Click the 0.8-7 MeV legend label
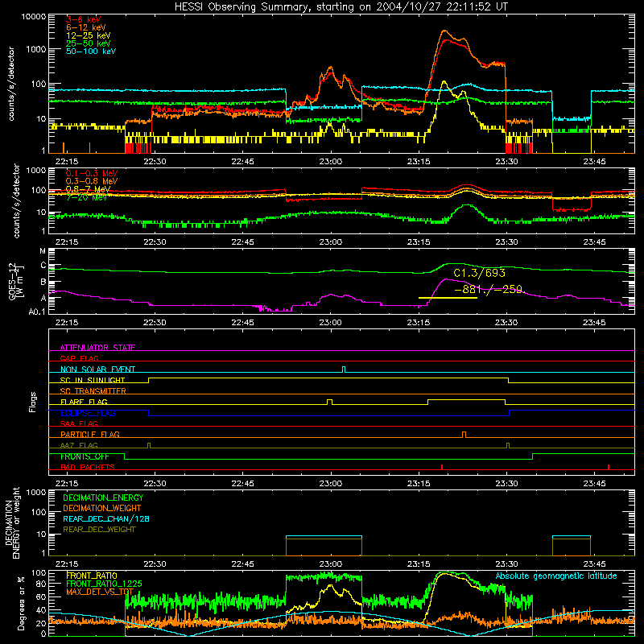The image size is (644, 644). click(89, 189)
